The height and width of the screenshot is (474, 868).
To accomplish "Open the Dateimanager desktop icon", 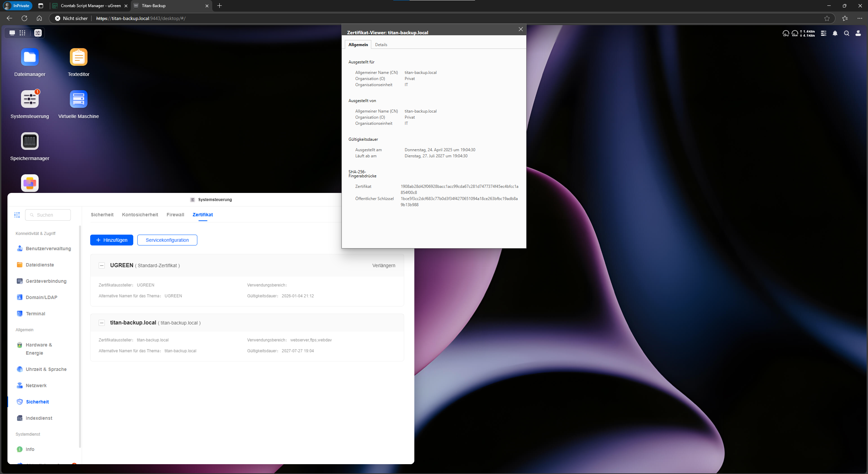I will (x=30, y=57).
